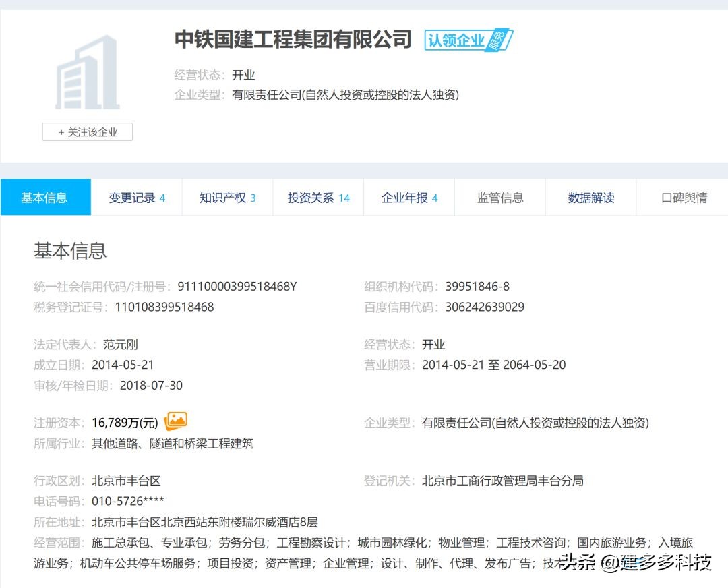The height and width of the screenshot is (588, 728).
Task: Click the 关注该企业 follow button
Action: (x=87, y=132)
